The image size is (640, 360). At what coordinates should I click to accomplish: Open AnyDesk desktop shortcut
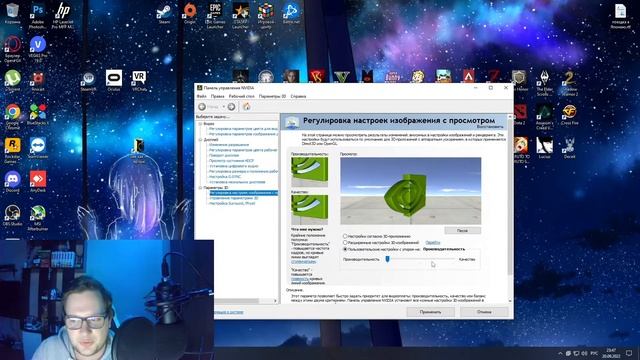38,182
